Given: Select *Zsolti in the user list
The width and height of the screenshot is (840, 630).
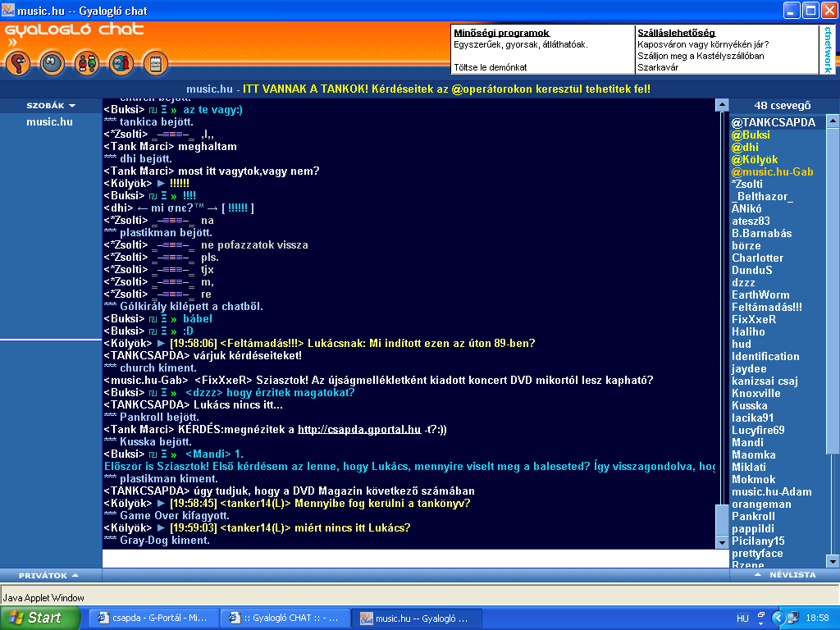Looking at the screenshot, I should pos(746,185).
